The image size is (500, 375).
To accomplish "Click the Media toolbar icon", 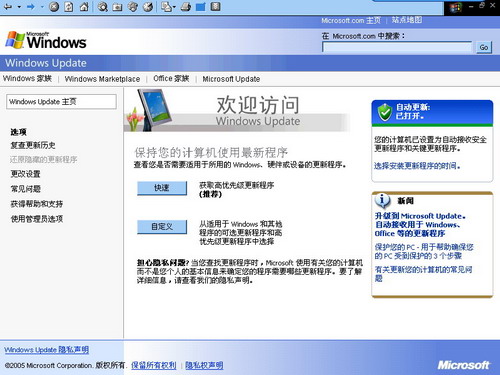I will point(133,7).
